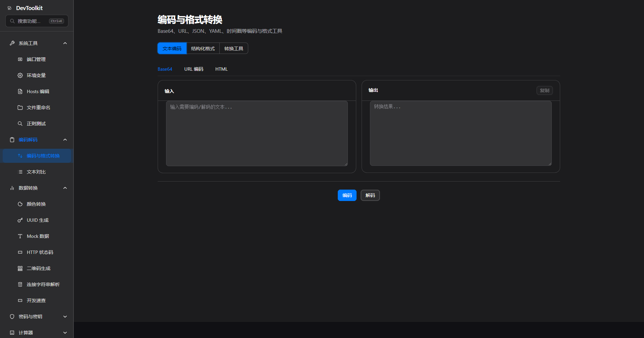The width and height of the screenshot is (644, 338).
Task: Click the 密码与密钥 shield icon
Action: (12, 317)
